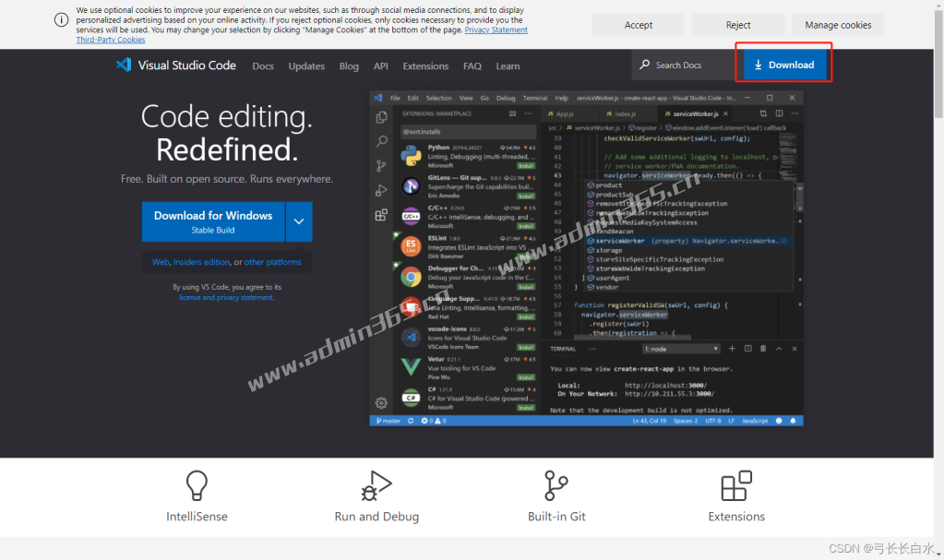Click the Visual Studio Code logo
Viewport: 944px width, 560px height.
(176, 65)
